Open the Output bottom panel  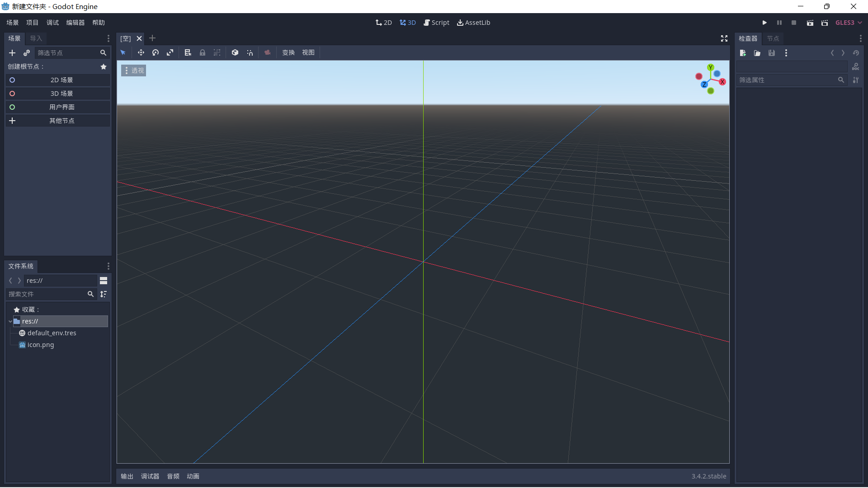pos(127,476)
